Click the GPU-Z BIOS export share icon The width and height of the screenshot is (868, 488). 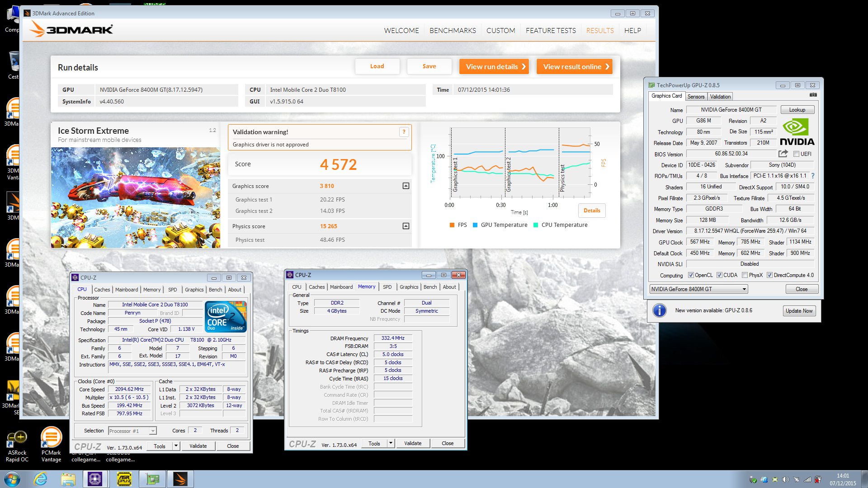point(783,154)
